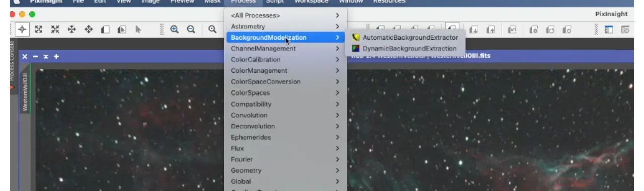Expand the Astrometry submenu arrow
This screenshot has height=191, width=644.
click(x=337, y=27)
